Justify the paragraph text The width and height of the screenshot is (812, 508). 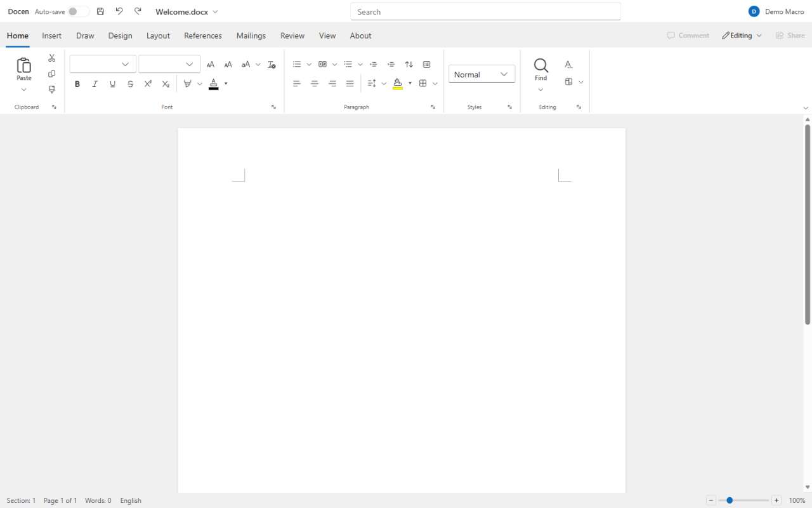350,83
